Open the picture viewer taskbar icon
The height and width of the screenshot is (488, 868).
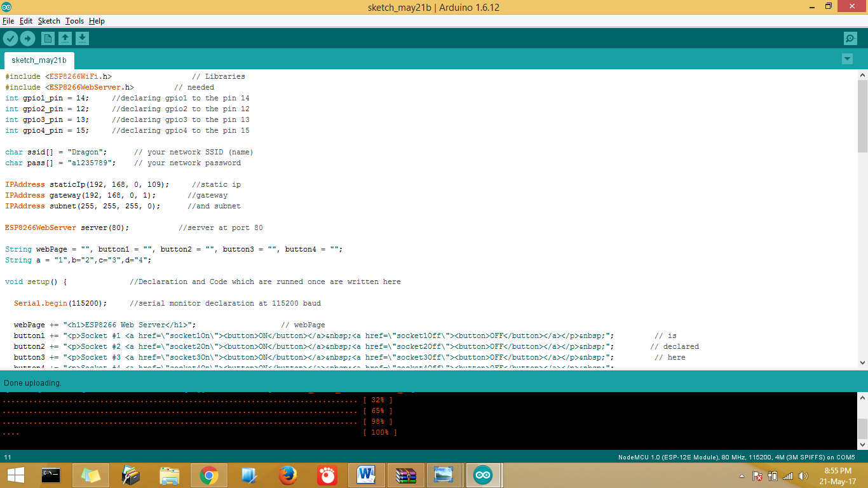pos(444,475)
